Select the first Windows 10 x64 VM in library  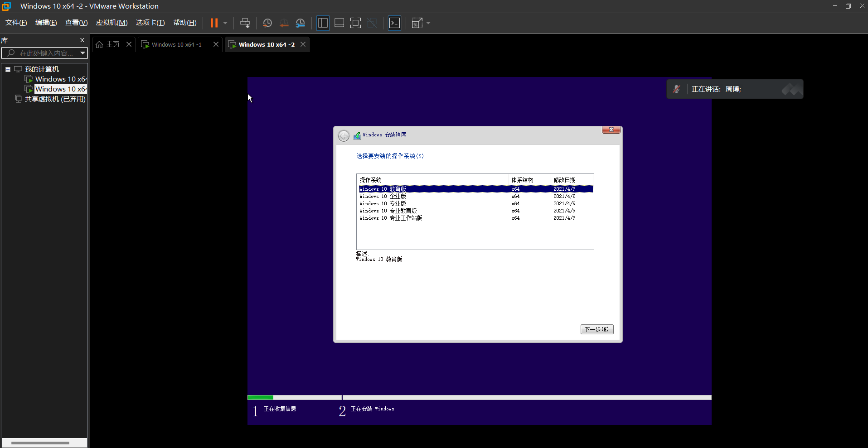(61, 79)
